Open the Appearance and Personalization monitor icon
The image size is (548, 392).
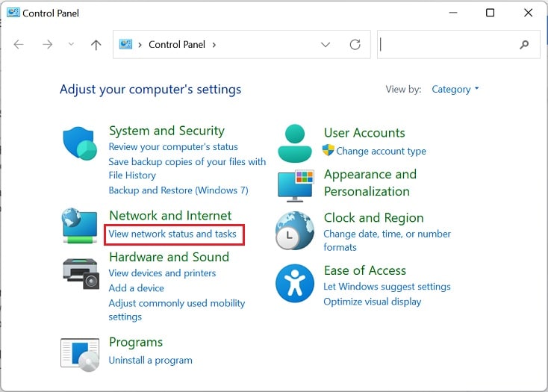tap(296, 185)
